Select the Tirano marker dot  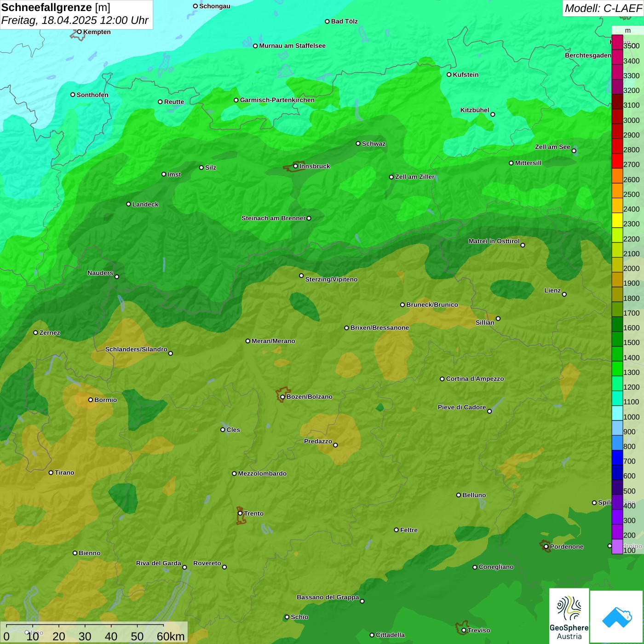pos(51,472)
